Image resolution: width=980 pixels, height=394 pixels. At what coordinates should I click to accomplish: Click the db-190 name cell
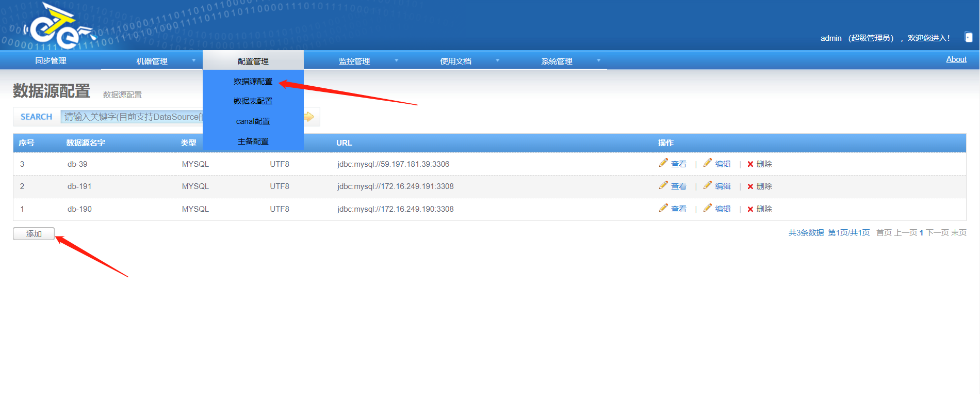click(79, 209)
